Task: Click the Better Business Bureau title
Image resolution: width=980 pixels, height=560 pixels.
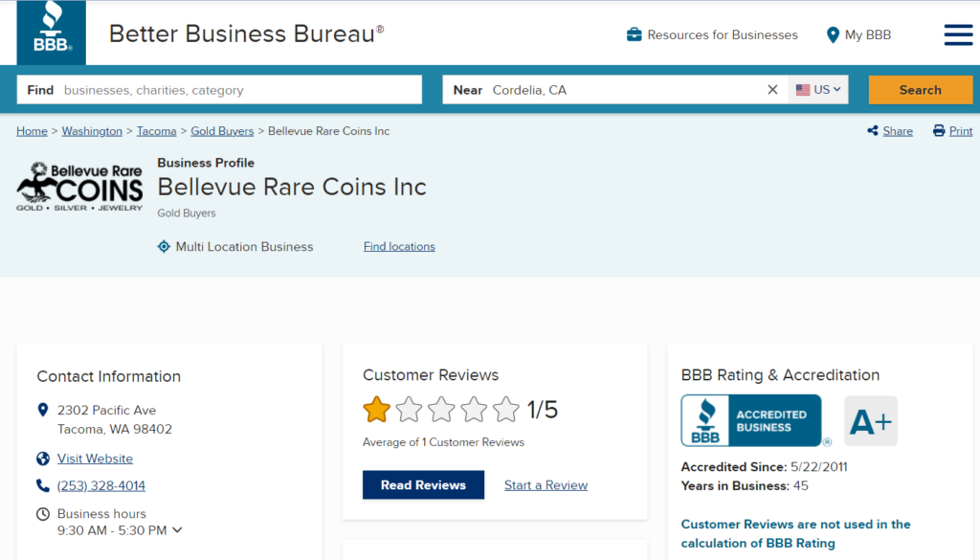Action: tap(246, 34)
